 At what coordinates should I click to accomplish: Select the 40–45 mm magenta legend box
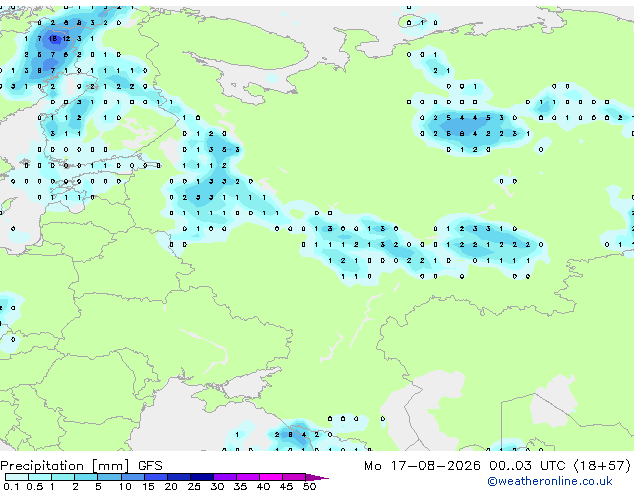point(271,477)
